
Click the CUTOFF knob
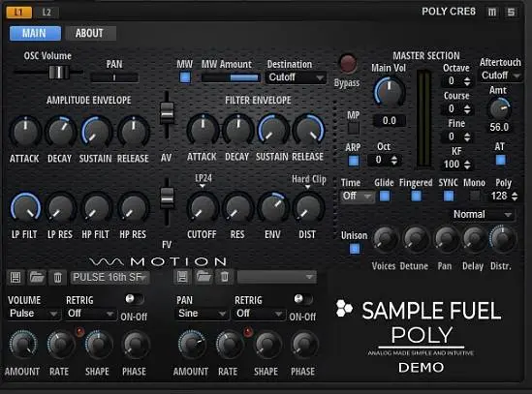[203, 207]
